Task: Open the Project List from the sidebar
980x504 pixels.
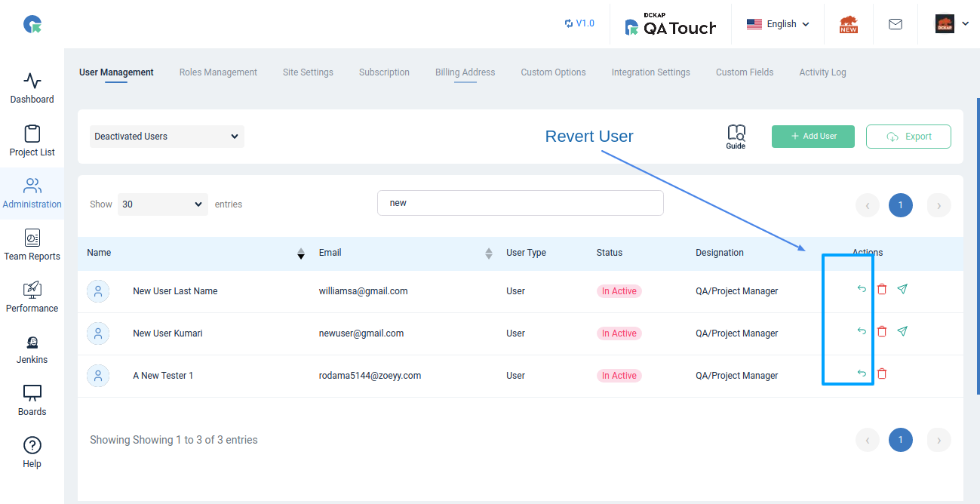Action: click(x=32, y=141)
